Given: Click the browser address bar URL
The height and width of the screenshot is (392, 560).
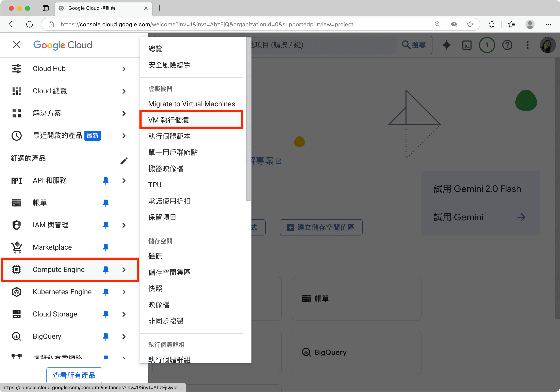Looking at the screenshot, I should point(207,24).
